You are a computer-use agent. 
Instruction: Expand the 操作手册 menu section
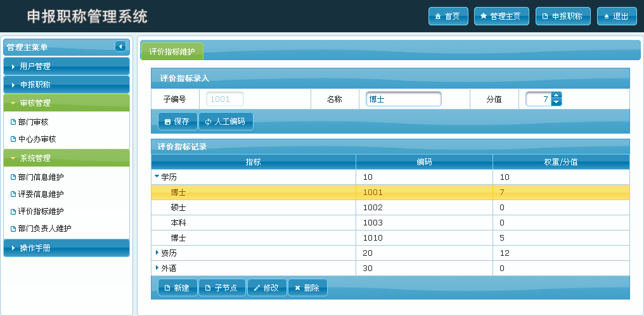click(67, 248)
